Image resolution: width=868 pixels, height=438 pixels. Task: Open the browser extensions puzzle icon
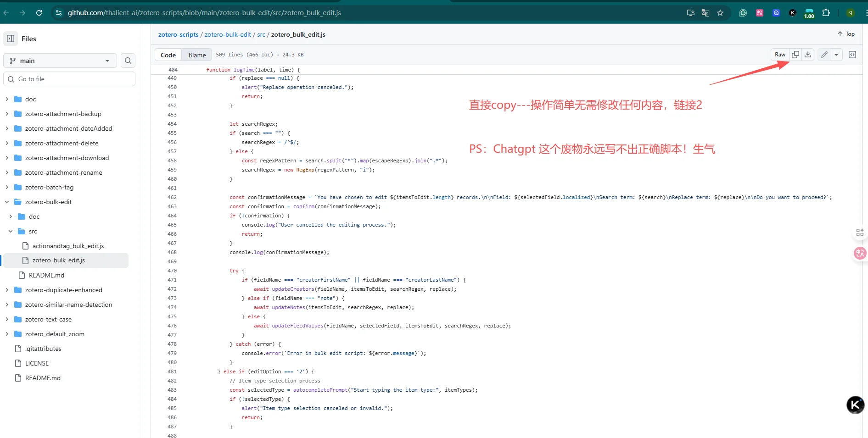pyautogui.click(x=826, y=12)
